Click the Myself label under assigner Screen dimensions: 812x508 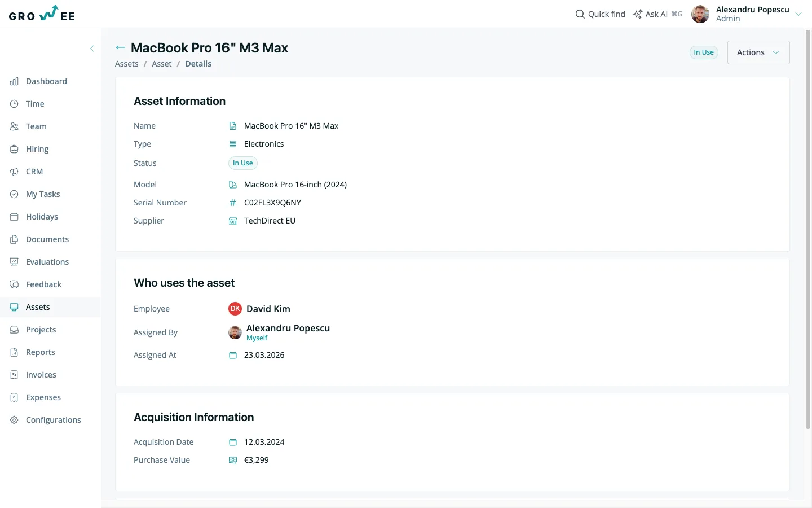pos(257,338)
